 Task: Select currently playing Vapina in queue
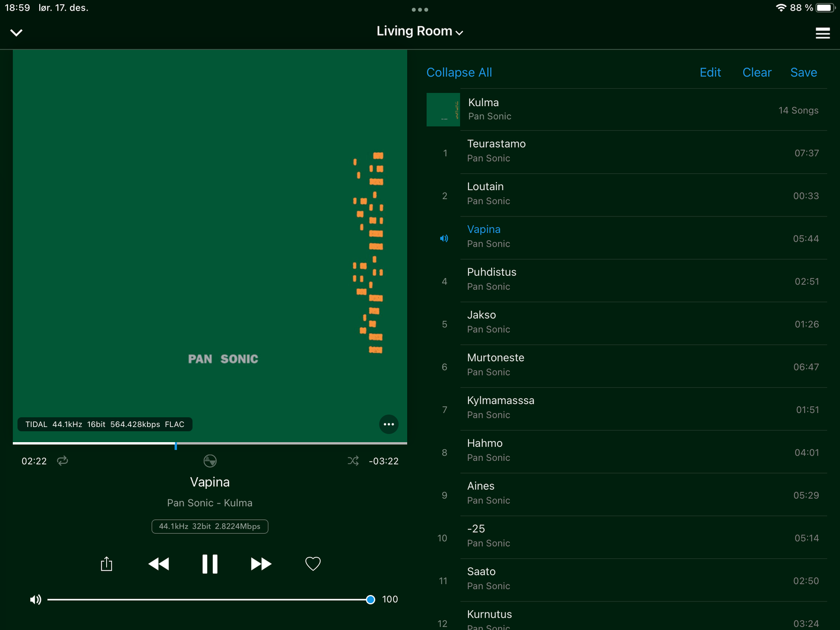tap(626, 238)
